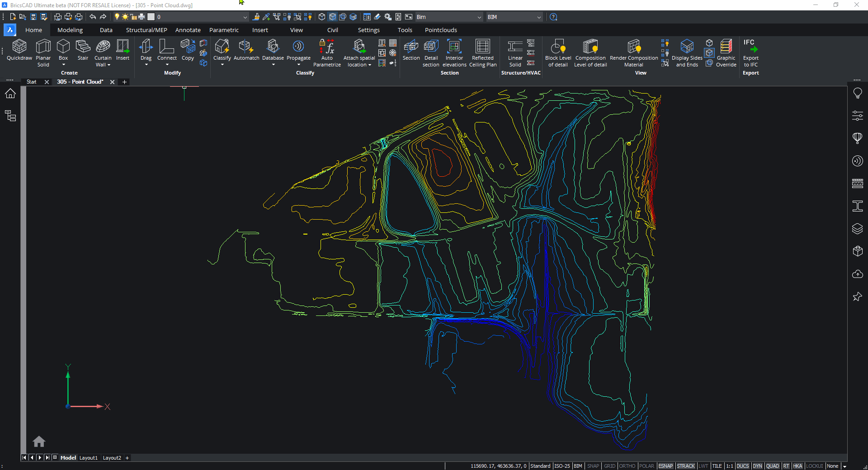
Task: Close the 305 - Point Cloud tab
Action: pyautogui.click(x=112, y=82)
